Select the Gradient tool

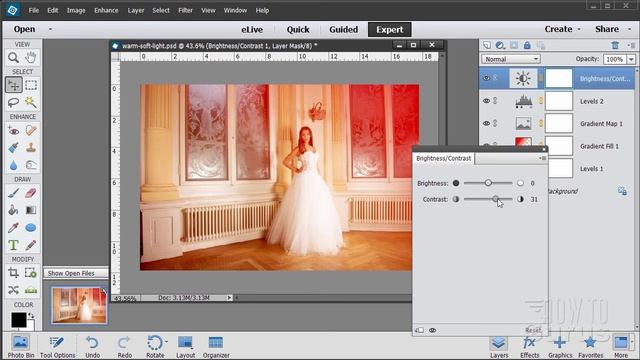coord(31,210)
